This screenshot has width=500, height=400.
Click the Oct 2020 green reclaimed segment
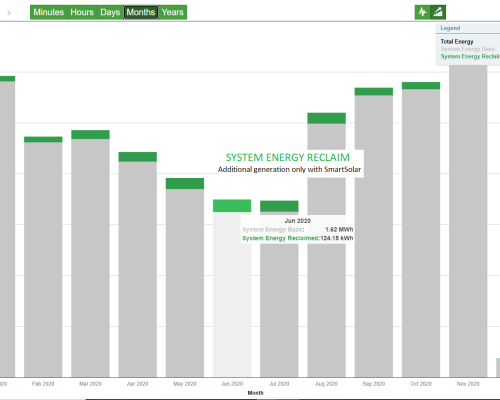point(421,86)
